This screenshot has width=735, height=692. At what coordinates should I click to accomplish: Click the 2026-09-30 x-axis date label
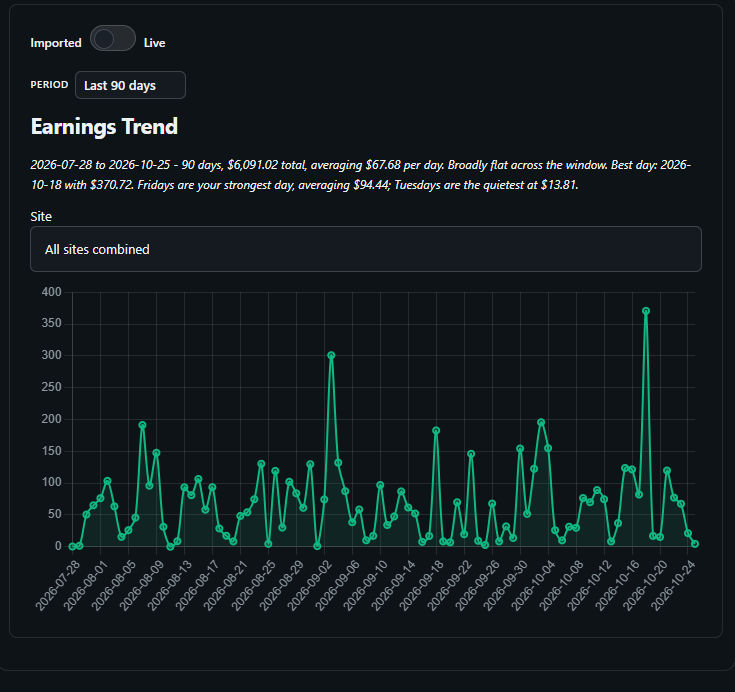pos(505,586)
